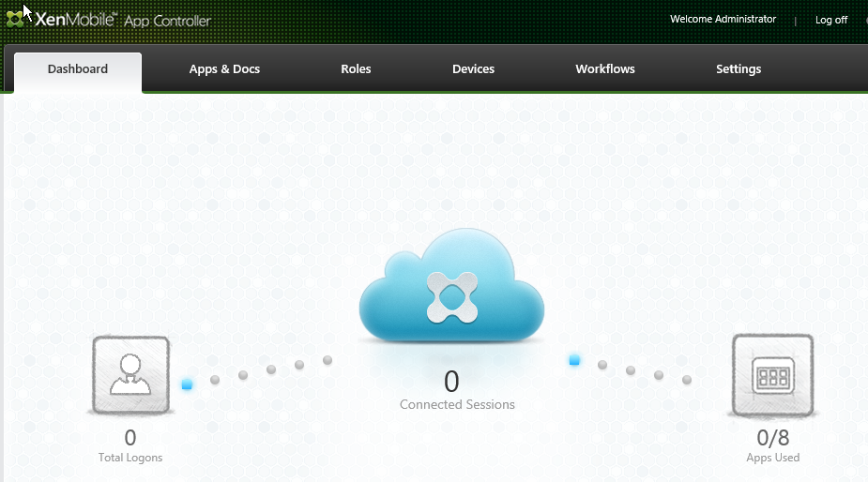Screen dimensions: 868x482
Task: Click blue square beside Total Logons icon
Action: (x=187, y=384)
